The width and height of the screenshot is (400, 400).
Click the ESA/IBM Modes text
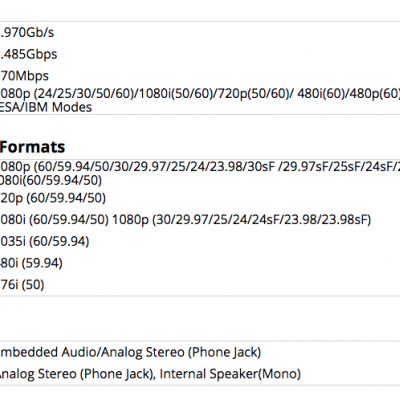[46, 107]
